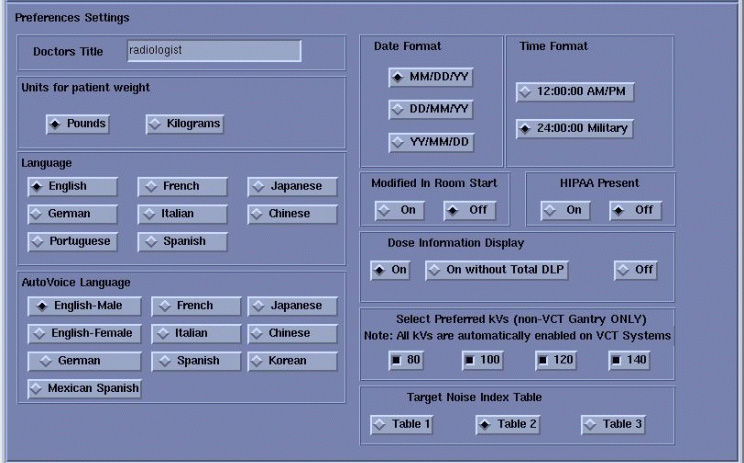Screen dimensions: 744x463
Task: Choose Mexican Spanish AutoVoice option
Action: 85,388
